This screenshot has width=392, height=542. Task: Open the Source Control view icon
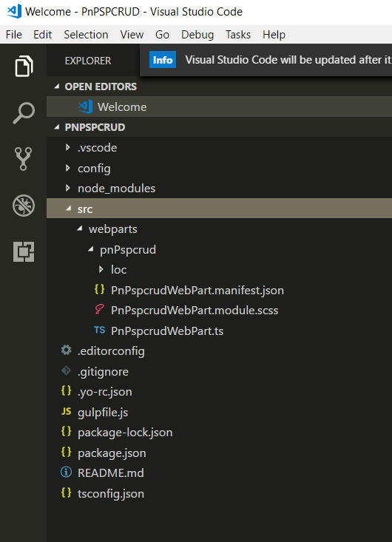pyautogui.click(x=23, y=159)
